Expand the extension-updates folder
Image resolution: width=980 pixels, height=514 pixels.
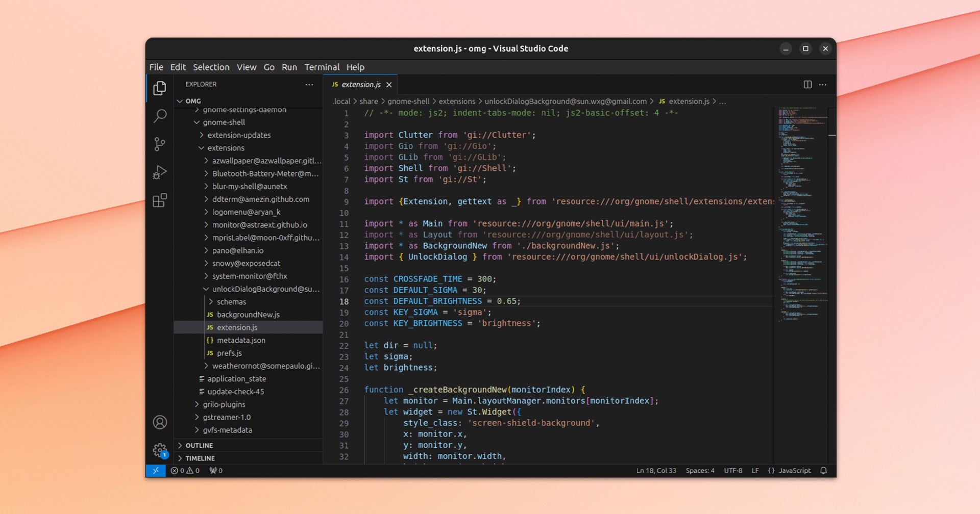point(248,135)
